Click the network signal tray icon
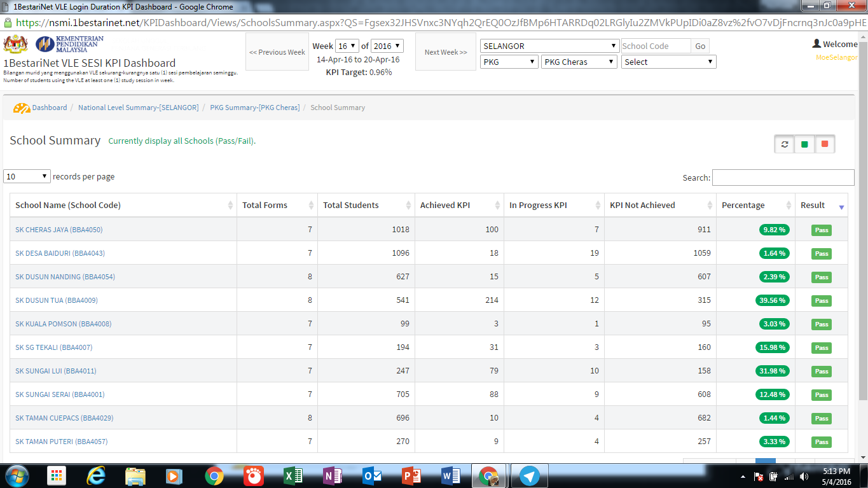 tap(789, 477)
